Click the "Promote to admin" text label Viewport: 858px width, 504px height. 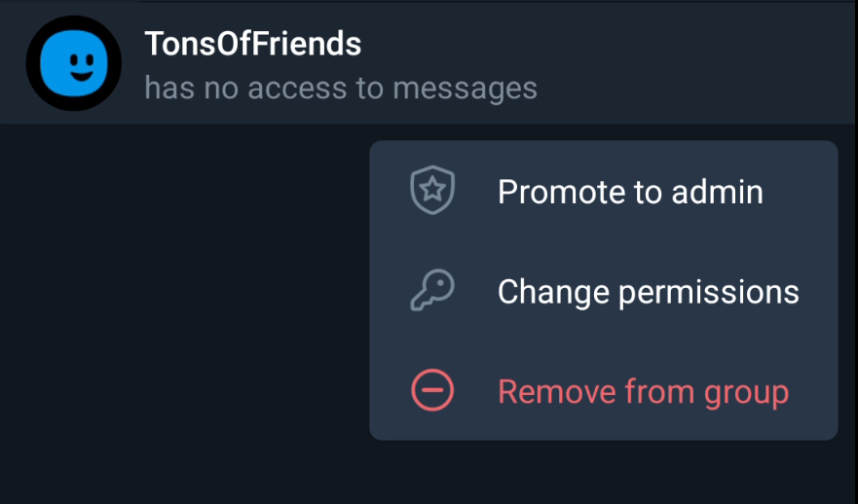click(x=629, y=192)
